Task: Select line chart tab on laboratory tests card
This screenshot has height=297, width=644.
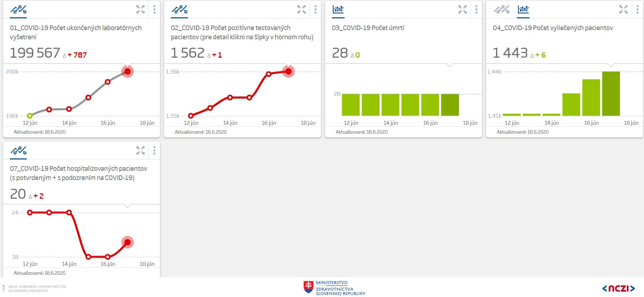Action: coord(18,10)
